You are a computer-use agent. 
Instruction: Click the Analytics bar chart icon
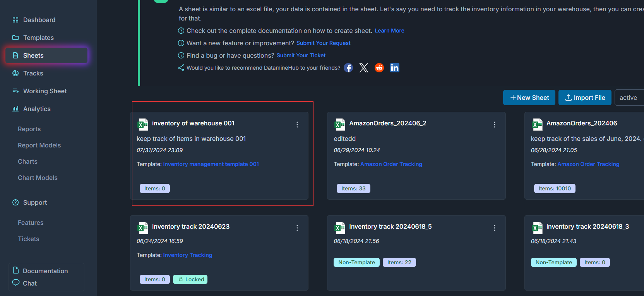15,109
